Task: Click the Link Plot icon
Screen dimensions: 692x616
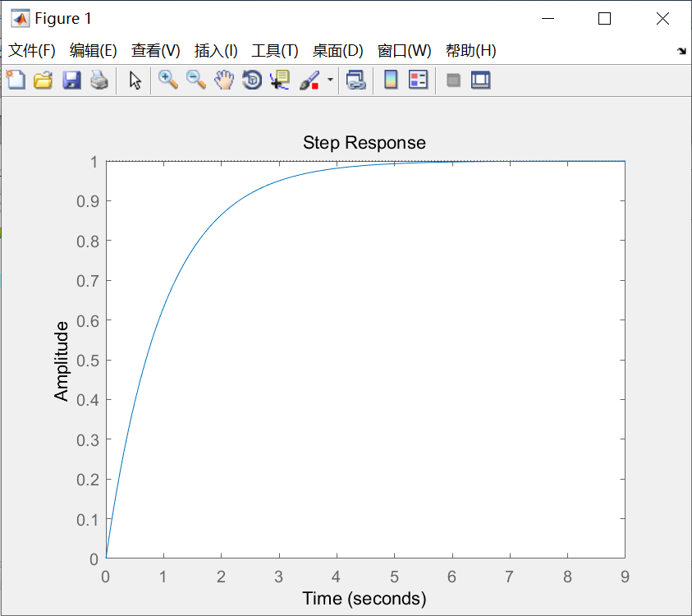Action: [x=355, y=80]
